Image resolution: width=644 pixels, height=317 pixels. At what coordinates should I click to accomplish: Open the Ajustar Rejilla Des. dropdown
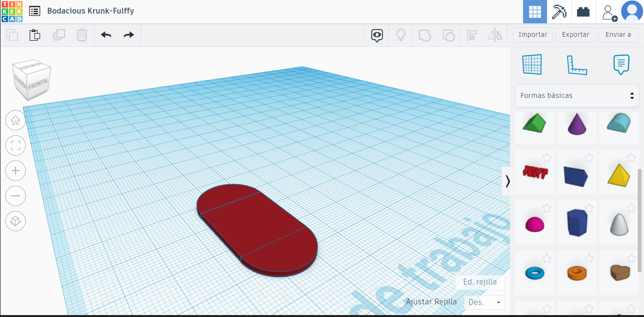point(484,302)
